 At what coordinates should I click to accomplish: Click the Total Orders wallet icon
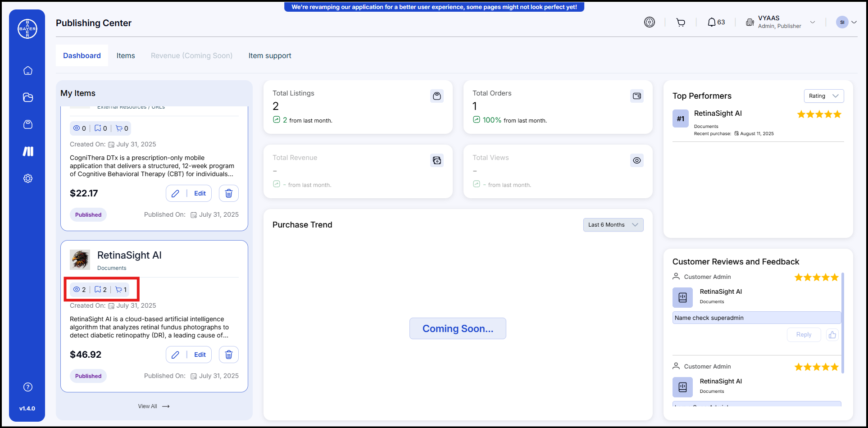(637, 96)
